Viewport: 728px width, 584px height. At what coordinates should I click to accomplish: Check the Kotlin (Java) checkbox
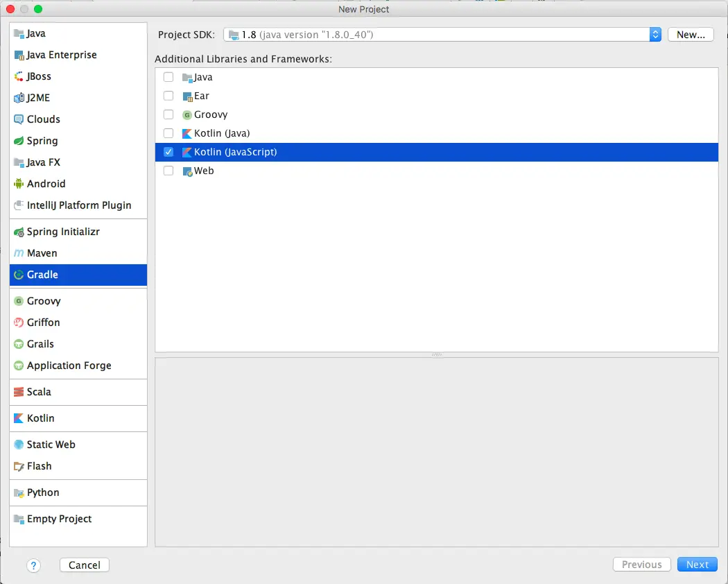point(168,133)
